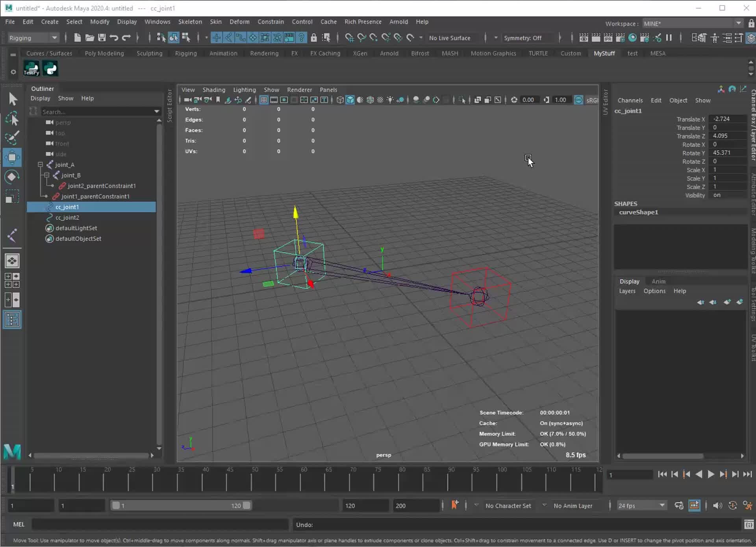Click the MEL command line label

tap(19, 524)
